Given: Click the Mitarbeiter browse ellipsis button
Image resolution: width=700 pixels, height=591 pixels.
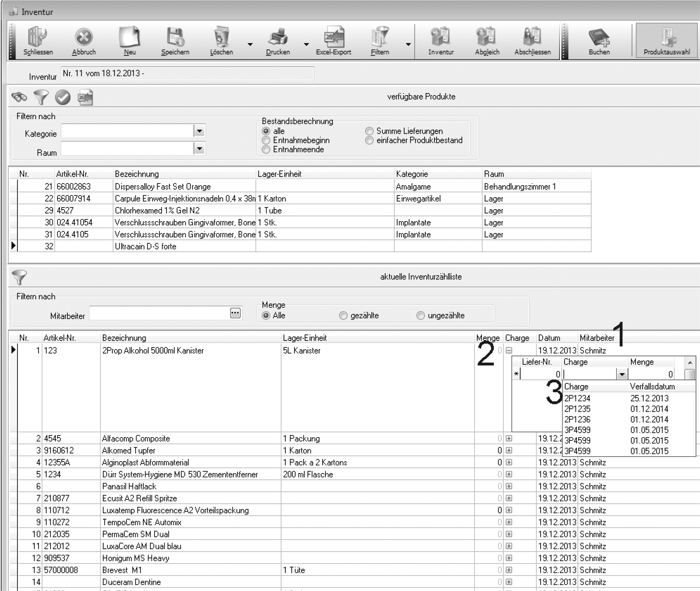Looking at the screenshot, I should point(235,313).
